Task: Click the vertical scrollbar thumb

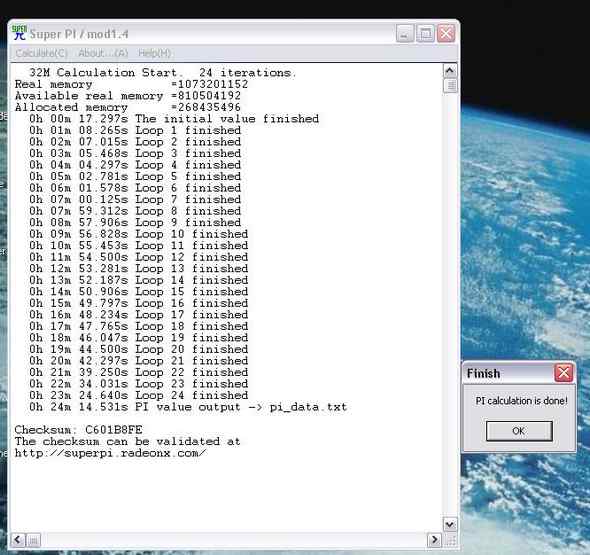Action: pyautogui.click(x=450, y=85)
